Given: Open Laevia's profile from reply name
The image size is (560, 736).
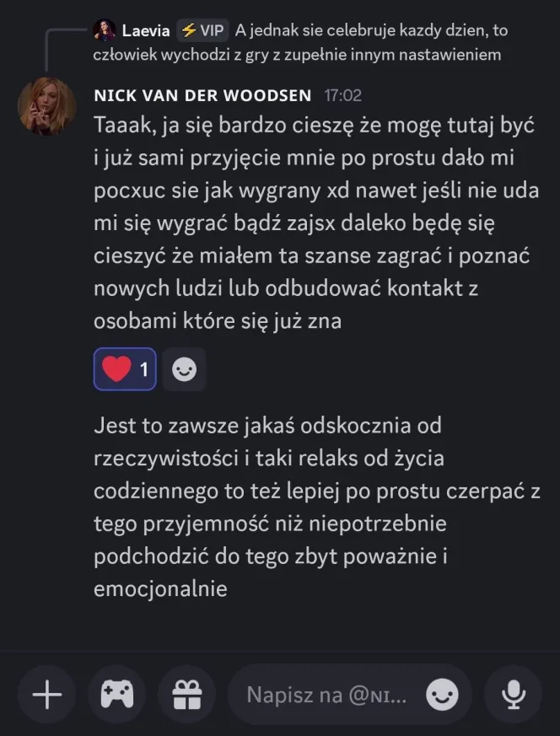Looking at the screenshot, I should pyautogui.click(x=145, y=31).
